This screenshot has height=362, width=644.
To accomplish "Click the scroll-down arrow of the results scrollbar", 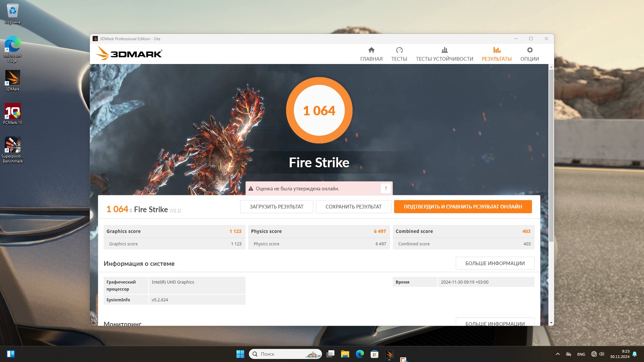I will click(551, 323).
